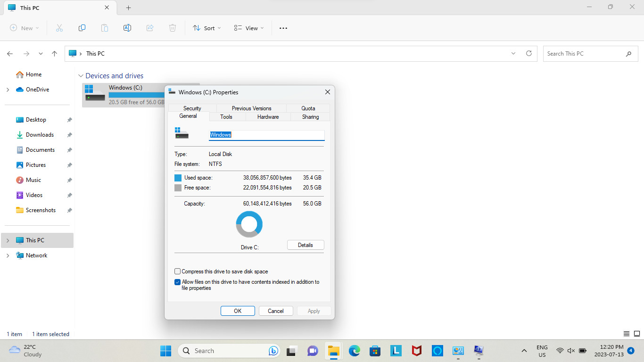Switch to the Hardware tab
Viewport: 644px width, 362px height.
coord(268,117)
